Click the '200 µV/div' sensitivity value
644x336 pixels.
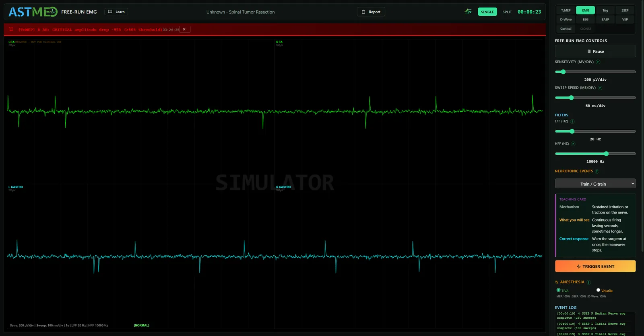[595, 80]
